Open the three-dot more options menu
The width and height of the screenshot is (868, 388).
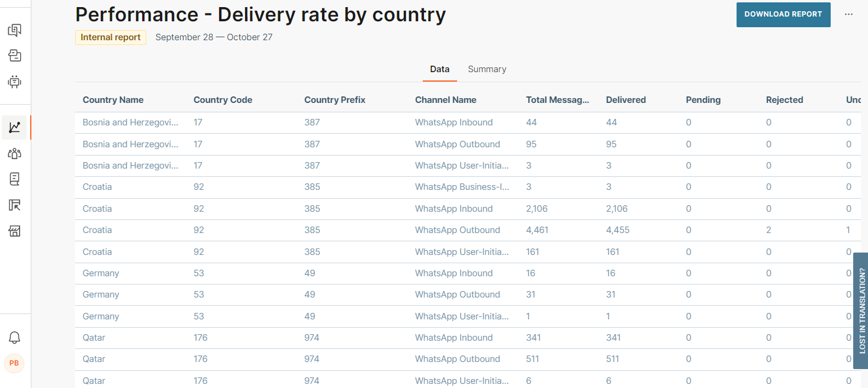[x=848, y=14]
